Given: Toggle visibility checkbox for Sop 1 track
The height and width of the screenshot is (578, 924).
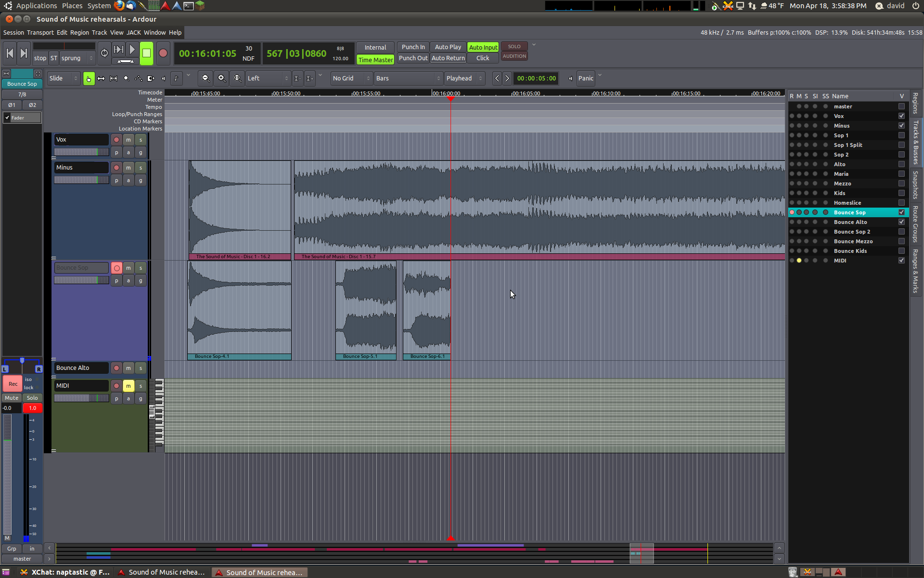Looking at the screenshot, I should (901, 135).
